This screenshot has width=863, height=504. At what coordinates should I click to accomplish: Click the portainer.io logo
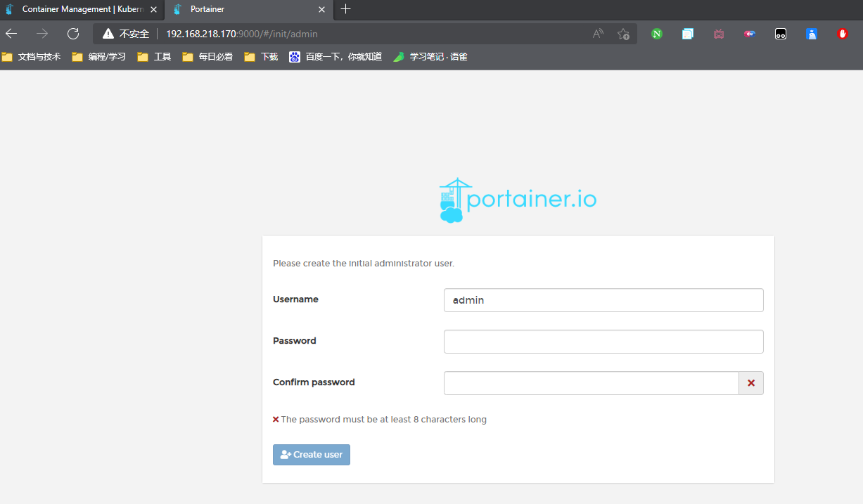[518, 200]
